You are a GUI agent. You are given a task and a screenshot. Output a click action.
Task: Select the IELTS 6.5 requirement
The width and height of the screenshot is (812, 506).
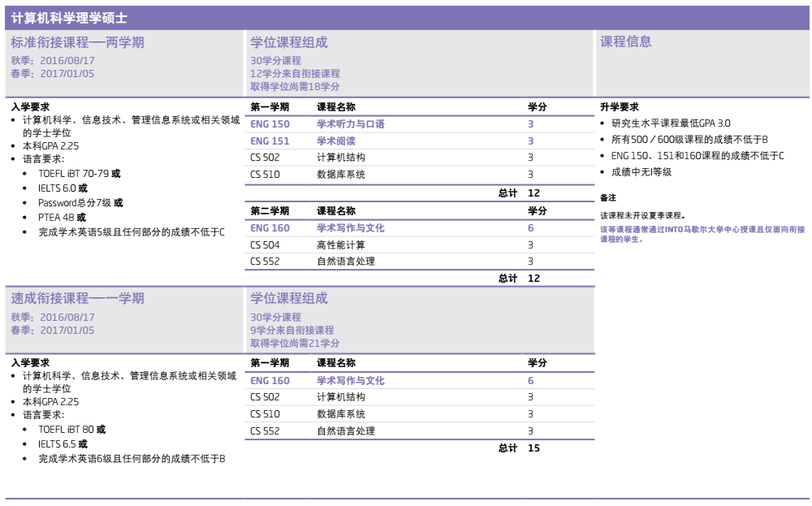[x=63, y=444]
